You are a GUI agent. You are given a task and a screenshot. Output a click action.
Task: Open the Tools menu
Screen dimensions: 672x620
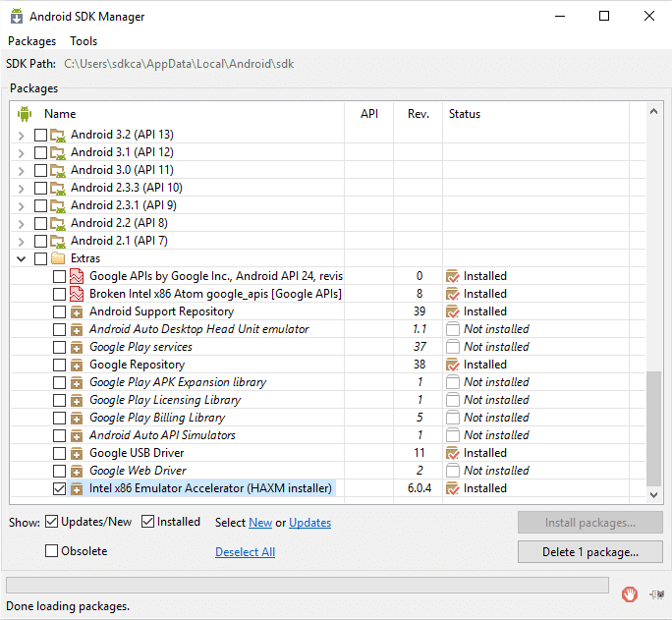[84, 41]
